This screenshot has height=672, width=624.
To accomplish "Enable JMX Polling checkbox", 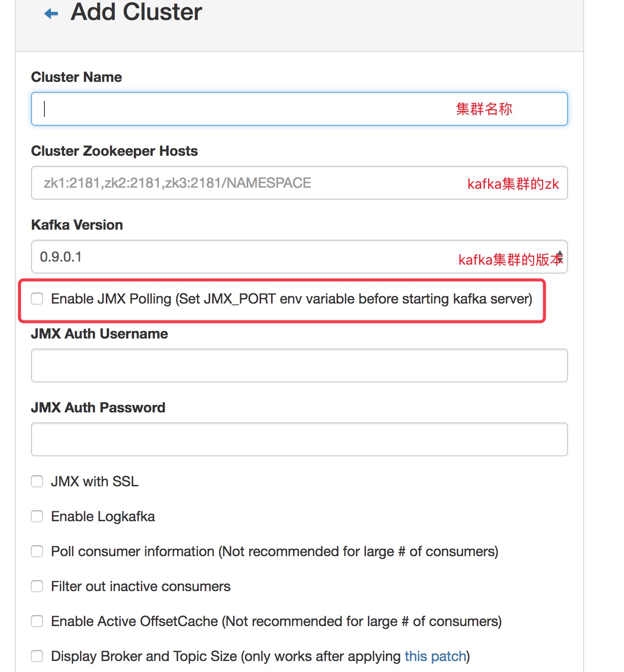I will pyautogui.click(x=37, y=299).
